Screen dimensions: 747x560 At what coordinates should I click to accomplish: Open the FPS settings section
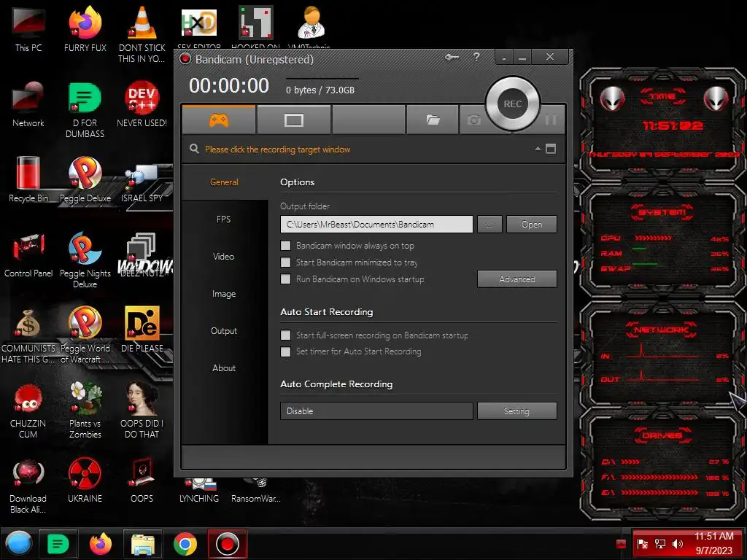223,219
